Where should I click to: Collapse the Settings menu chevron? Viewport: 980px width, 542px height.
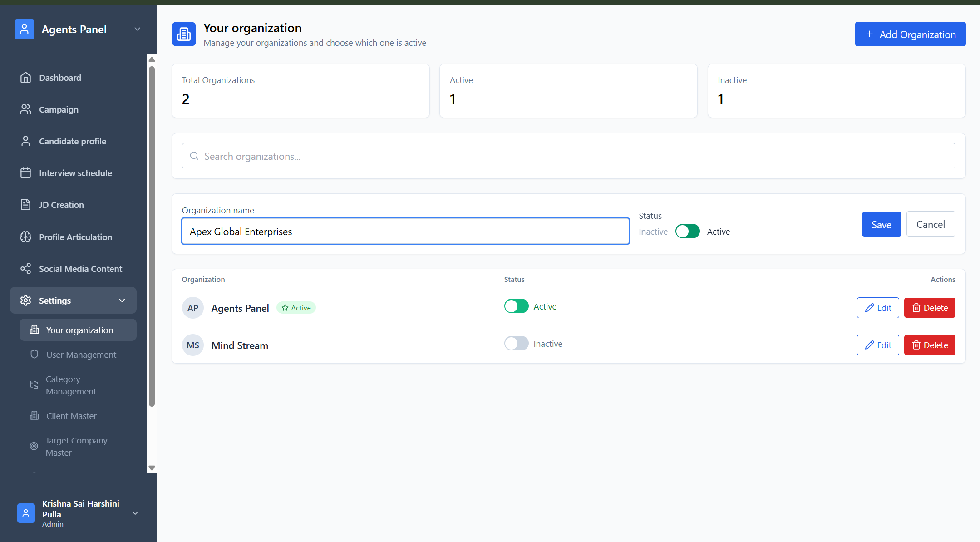click(x=122, y=301)
